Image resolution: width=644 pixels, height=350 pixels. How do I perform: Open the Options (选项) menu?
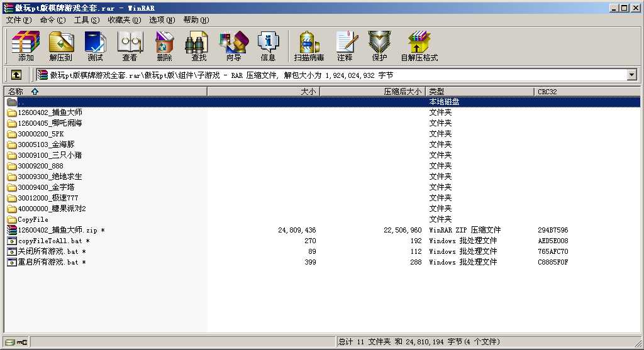coord(162,19)
